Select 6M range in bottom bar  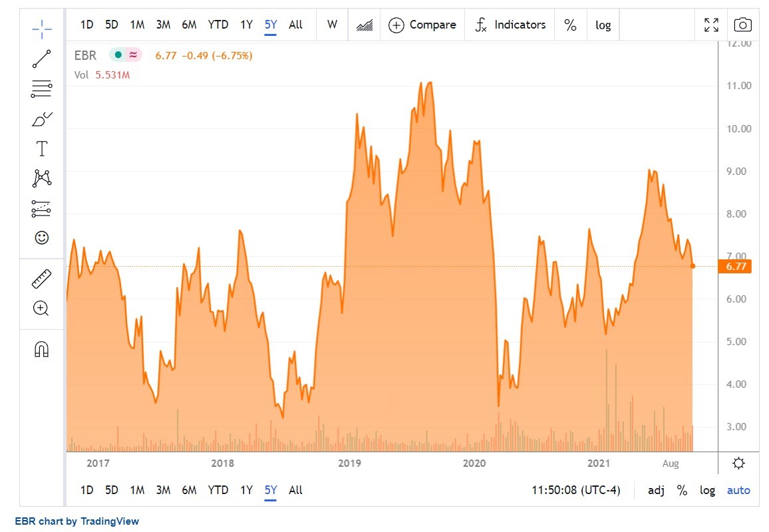[190, 490]
